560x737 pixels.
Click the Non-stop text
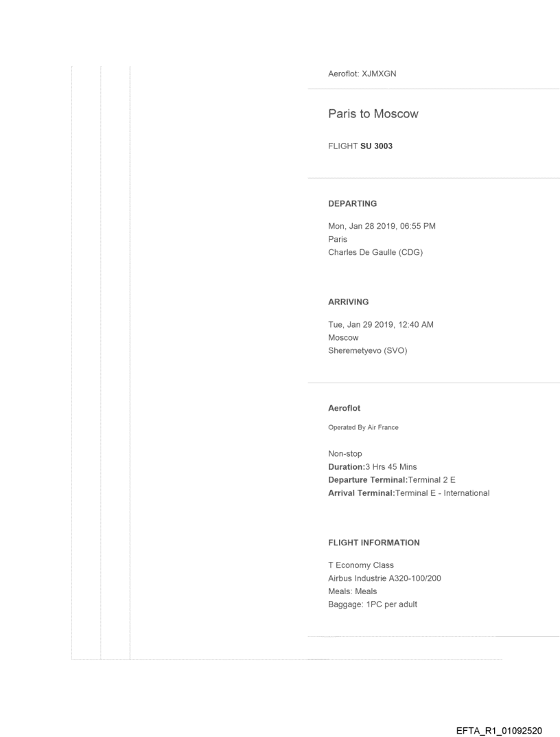click(345, 454)
